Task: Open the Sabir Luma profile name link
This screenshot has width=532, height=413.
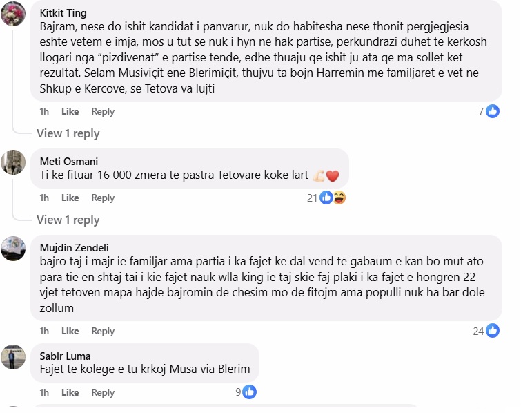Action: [66, 356]
